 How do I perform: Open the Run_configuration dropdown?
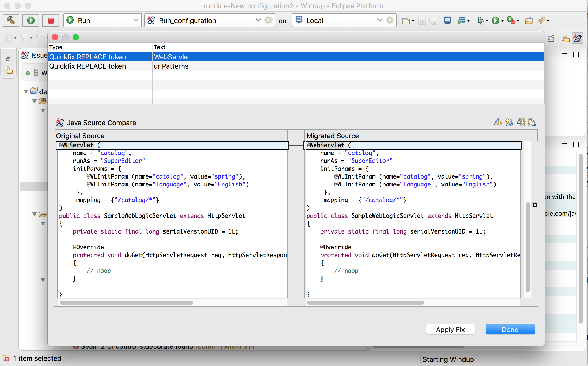pyautogui.click(x=258, y=20)
